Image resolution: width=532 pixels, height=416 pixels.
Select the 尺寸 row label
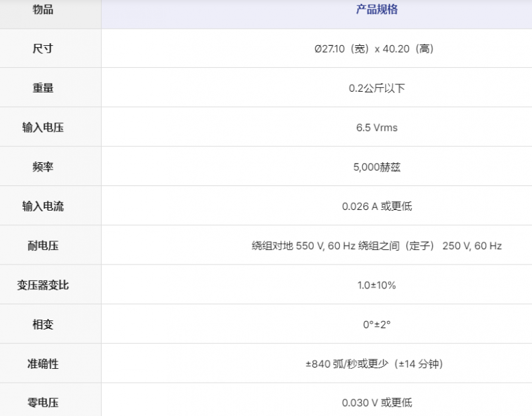click(x=43, y=49)
